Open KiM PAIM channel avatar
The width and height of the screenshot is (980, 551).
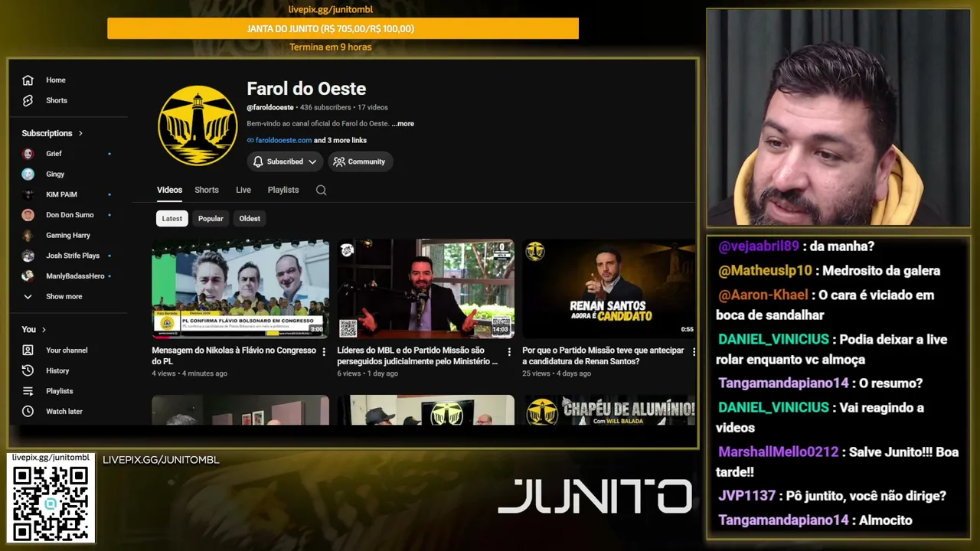(28, 194)
